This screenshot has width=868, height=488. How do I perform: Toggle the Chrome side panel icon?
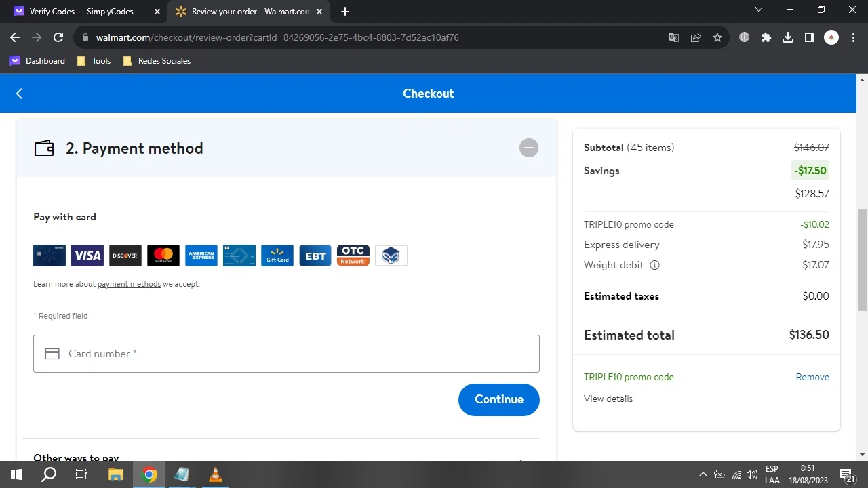point(810,37)
